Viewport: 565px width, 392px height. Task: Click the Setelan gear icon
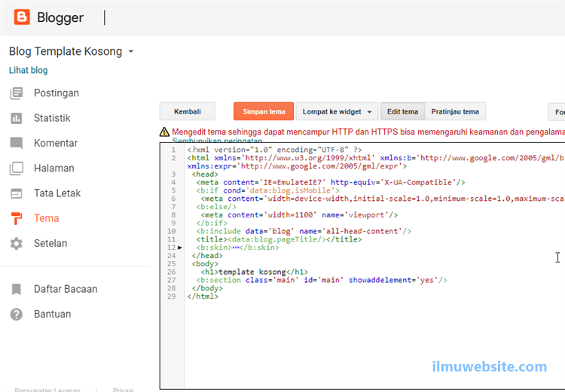tap(17, 244)
